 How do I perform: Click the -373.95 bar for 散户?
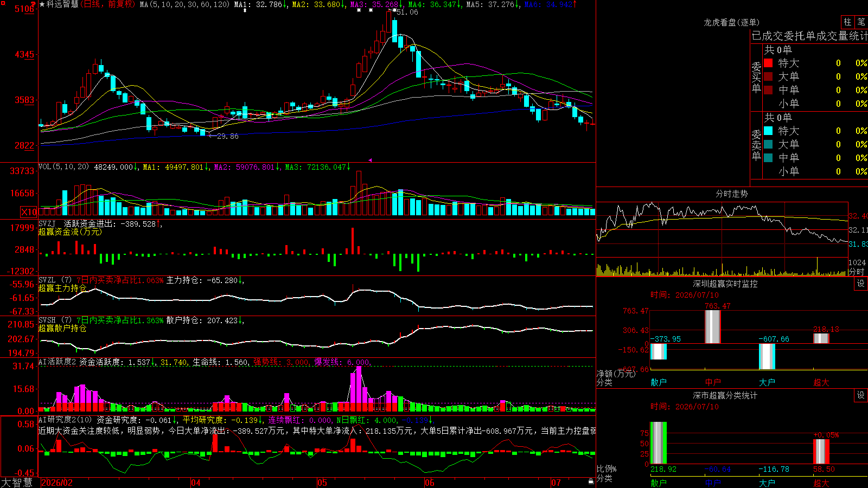(x=659, y=351)
